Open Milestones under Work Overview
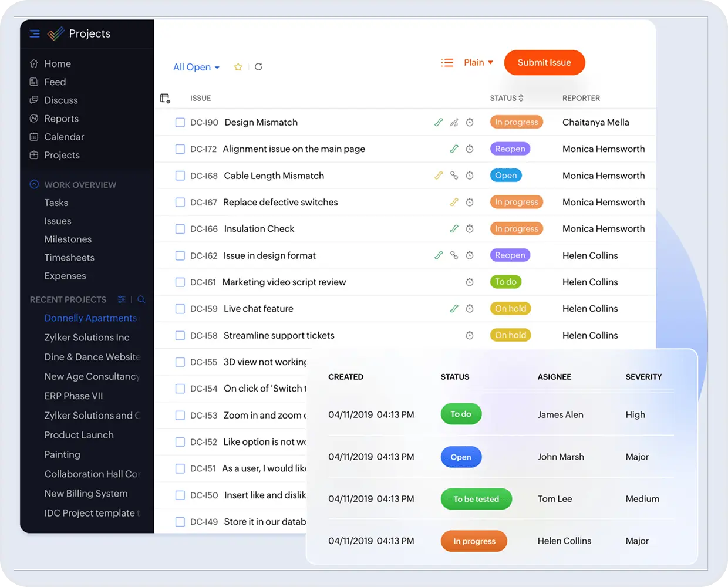Viewport: 728px width, 587px height. tap(68, 239)
